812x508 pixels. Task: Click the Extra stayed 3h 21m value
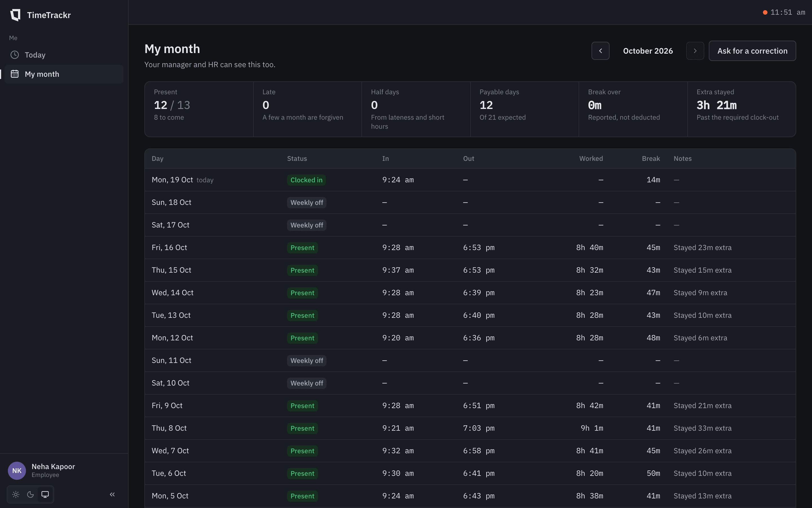pyautogui.click(x=716, y=105)
